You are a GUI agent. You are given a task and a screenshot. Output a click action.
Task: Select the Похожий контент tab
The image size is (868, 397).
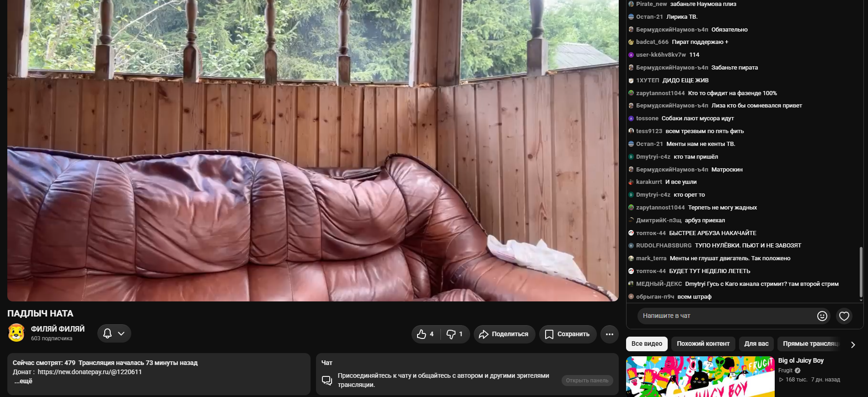tap(703, 344)
